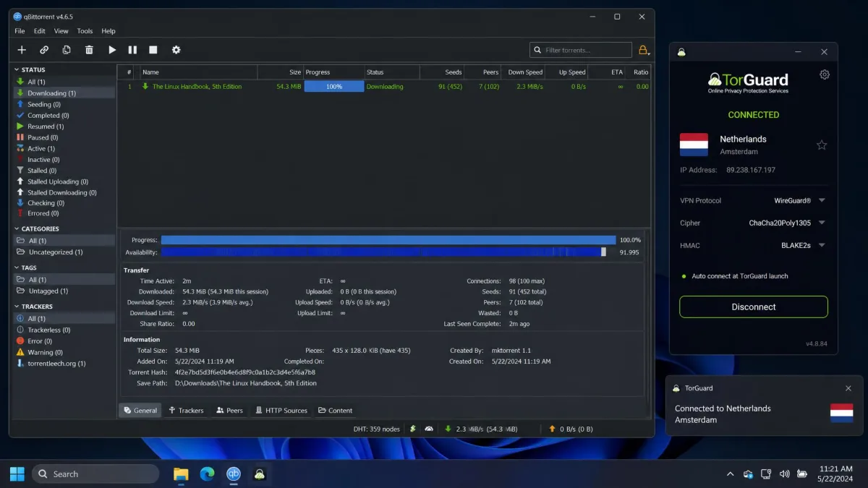
Task: Click the Filter torrents search field
Action: click(x=581, y=50)
